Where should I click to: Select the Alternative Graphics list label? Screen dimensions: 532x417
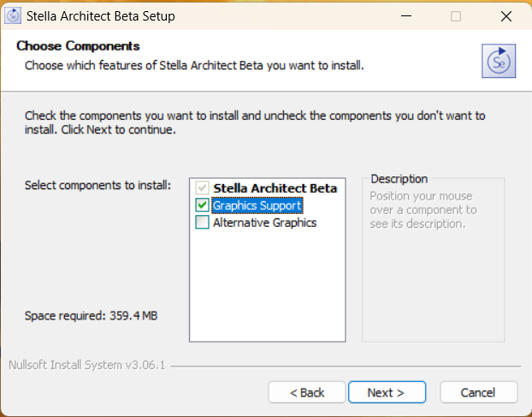pyautogui.click(x=264, y=223)
